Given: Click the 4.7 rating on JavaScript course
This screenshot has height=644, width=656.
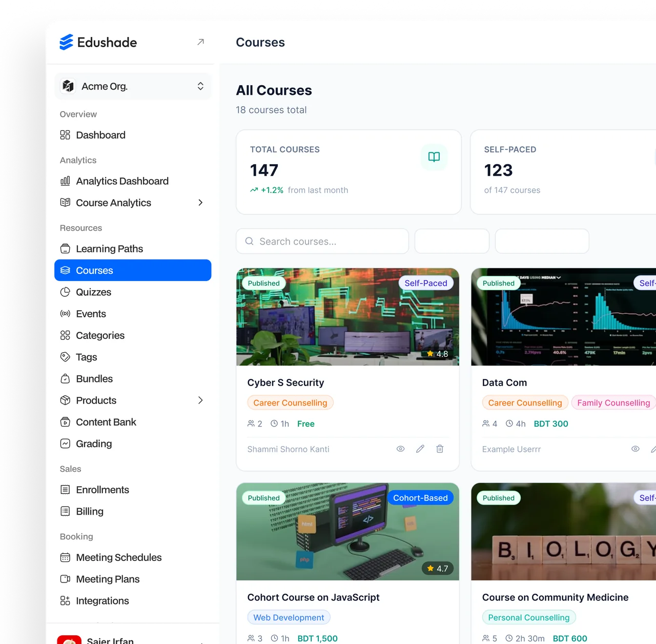Looking at the screenshot, I should pos(438,569).
